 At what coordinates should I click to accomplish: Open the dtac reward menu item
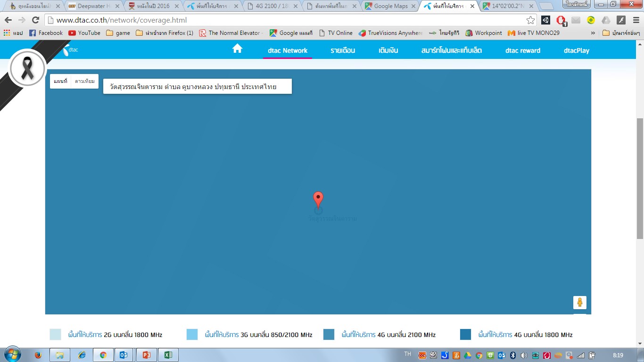tap(523, 50)
